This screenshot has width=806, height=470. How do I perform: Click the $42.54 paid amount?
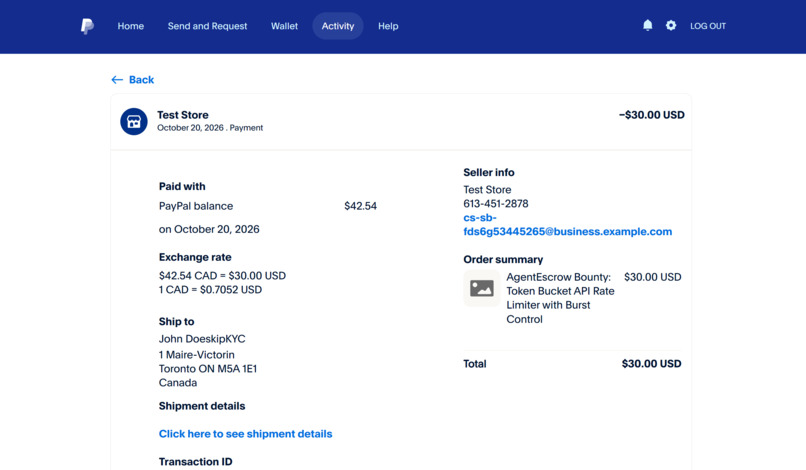pos(360,206)
